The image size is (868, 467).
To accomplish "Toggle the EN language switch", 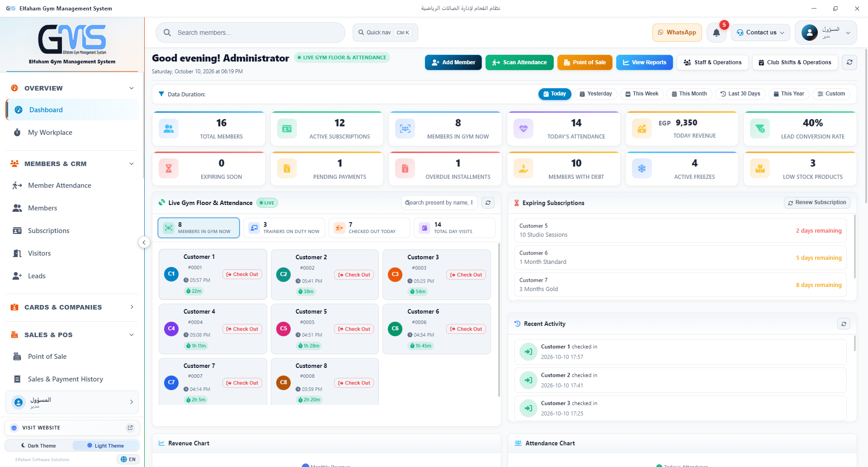I will tap(128, 459).
